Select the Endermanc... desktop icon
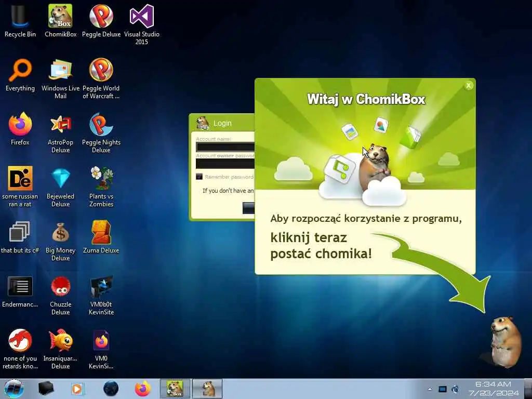 (20, 291)
